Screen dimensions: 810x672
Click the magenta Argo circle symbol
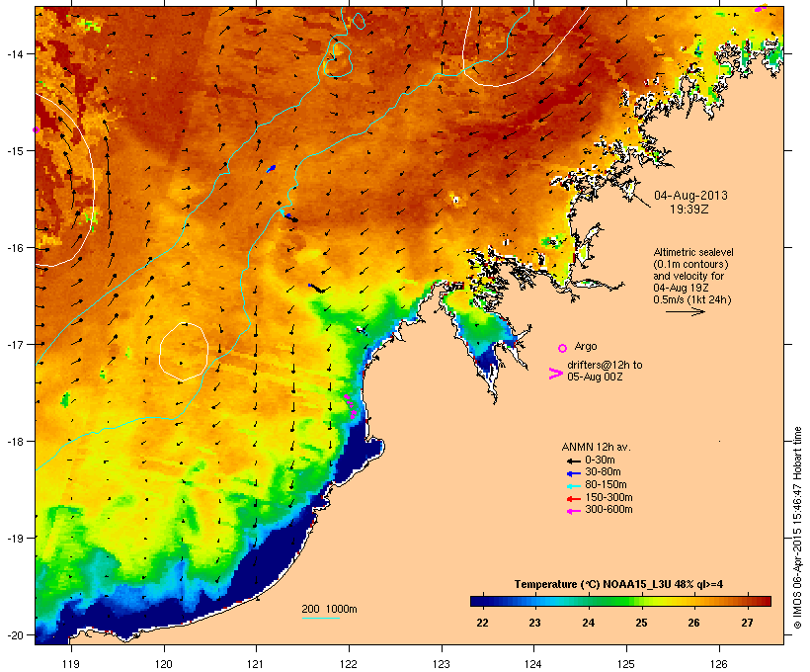pyautogui.click(x=563, y=348)
